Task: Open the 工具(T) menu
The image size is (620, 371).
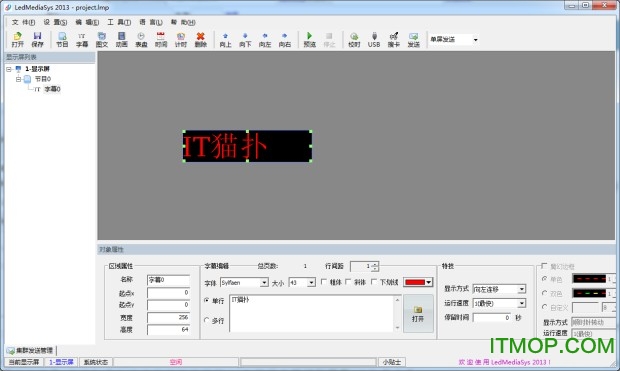Action: (119, 22)
